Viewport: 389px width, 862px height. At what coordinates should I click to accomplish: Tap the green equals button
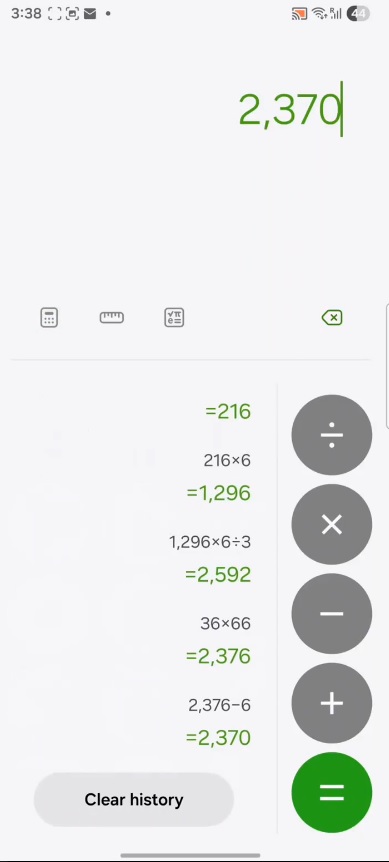(331, 792)
